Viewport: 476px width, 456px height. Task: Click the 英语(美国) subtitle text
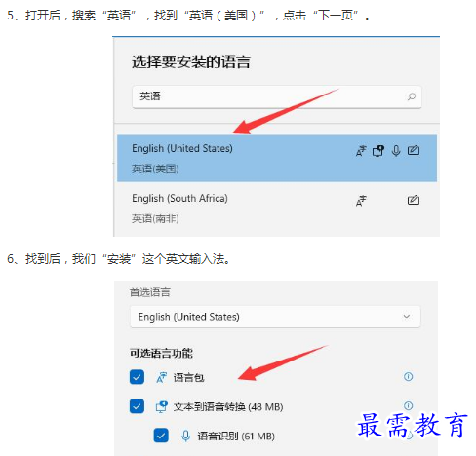(x=155, y=169)
